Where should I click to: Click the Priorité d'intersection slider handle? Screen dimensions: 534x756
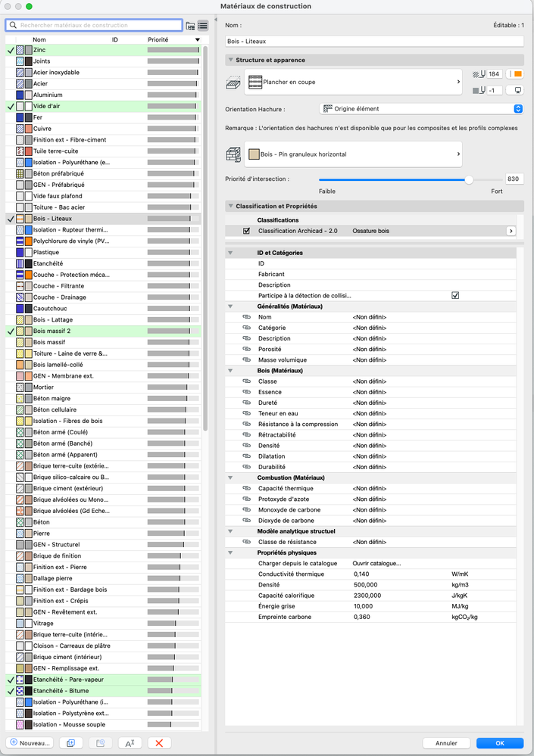(469, 179)
